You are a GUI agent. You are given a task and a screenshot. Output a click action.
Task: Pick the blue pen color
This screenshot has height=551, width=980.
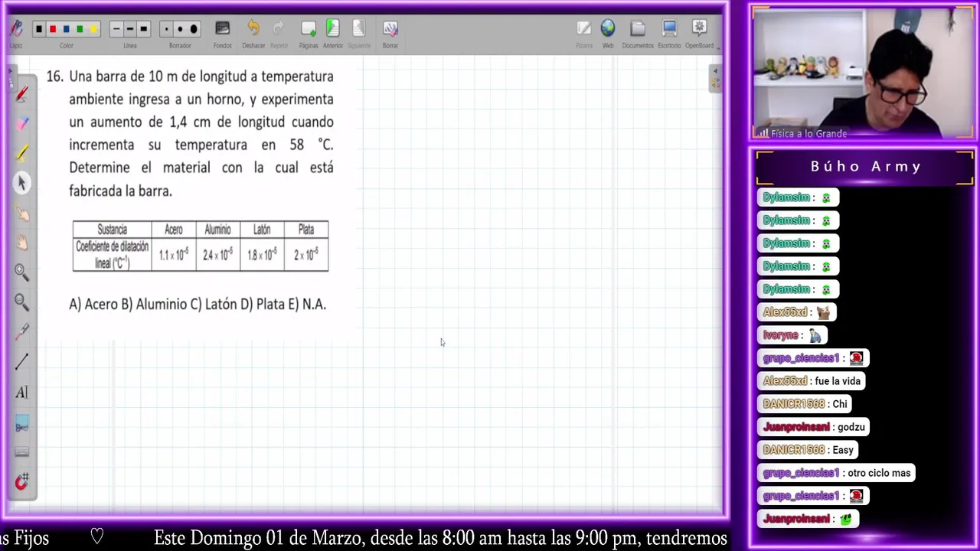pos(67,29)
